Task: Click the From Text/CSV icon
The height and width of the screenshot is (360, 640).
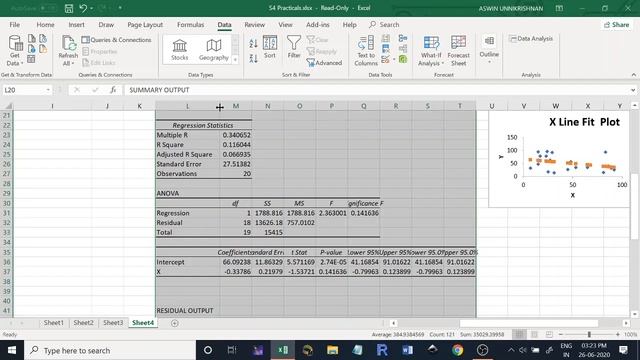Action: (32, 38)
